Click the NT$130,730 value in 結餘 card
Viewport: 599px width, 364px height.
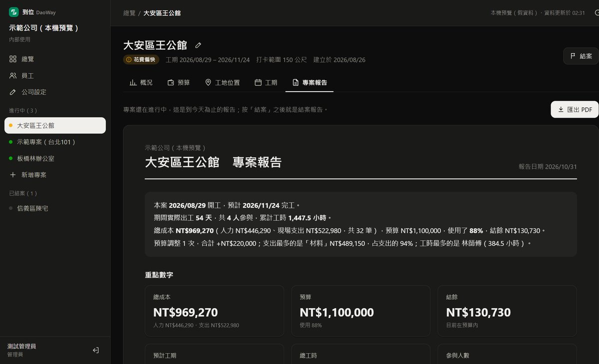point(478,313)
